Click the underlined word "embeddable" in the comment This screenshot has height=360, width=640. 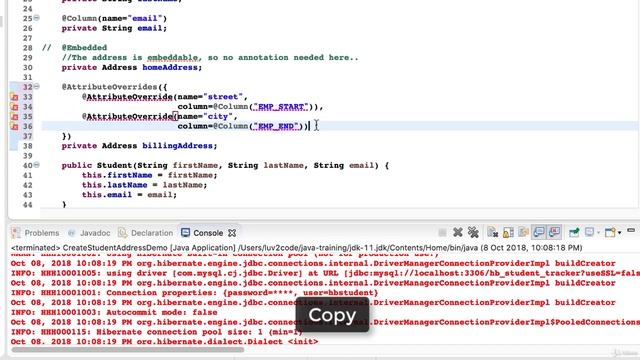pyautogui.click(x=173, y=58)
